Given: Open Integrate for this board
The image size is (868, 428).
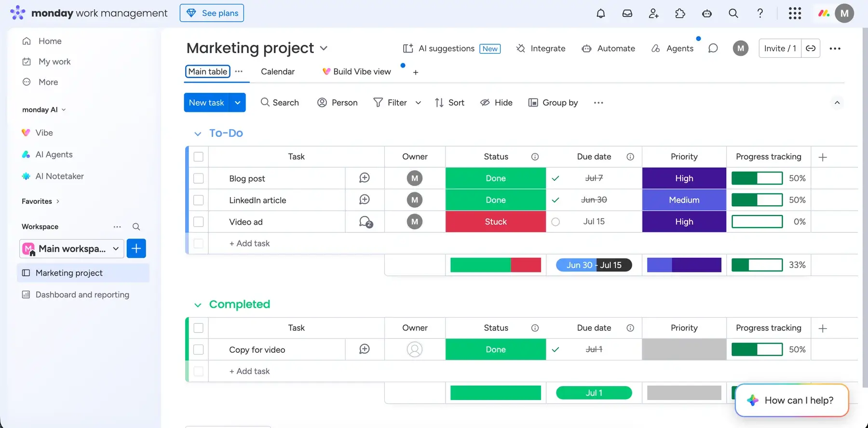Looking at the screenshot, I should pyautogui.click(x=541, y=48).
